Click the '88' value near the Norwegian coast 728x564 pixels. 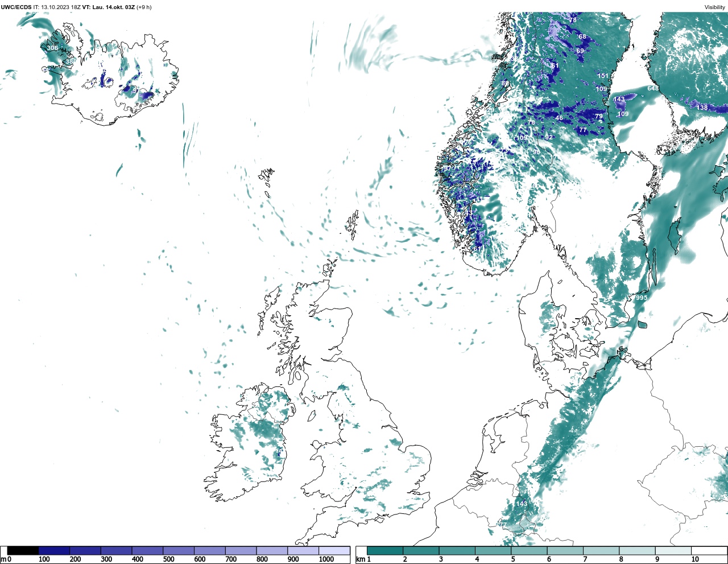point(505,83)
